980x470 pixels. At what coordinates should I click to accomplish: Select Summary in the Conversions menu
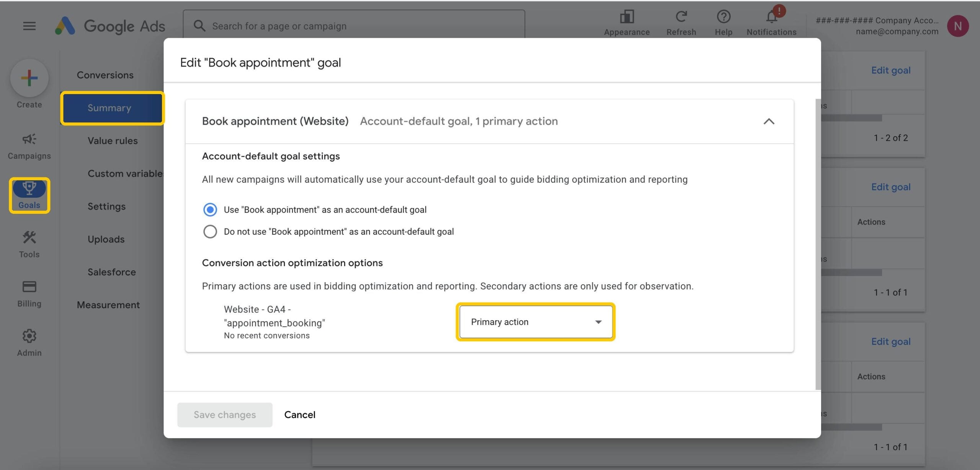point(112,108)
